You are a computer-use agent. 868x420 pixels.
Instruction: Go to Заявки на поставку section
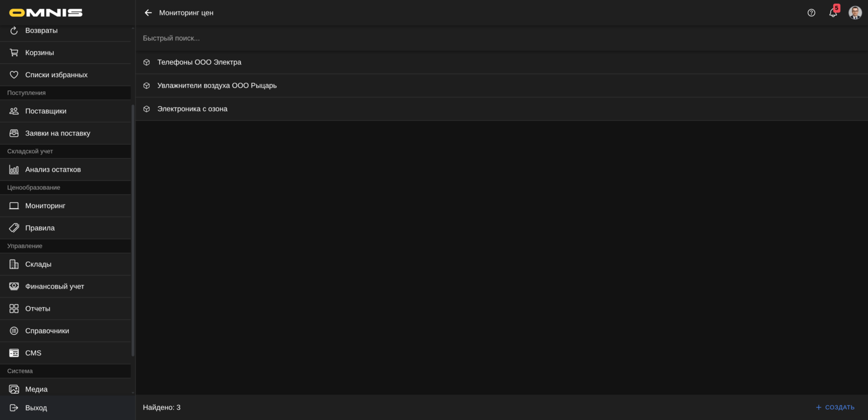coord(58,133)
